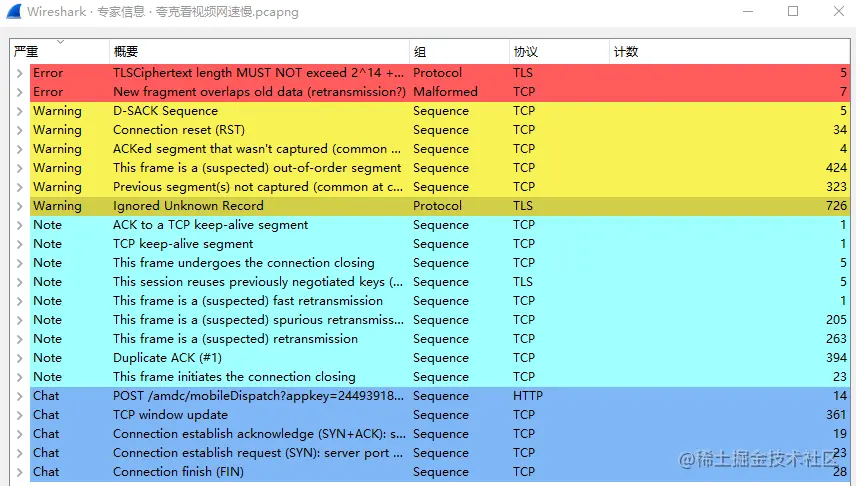Expand Previous segment(s) not captured row

pyautogui.click(x=20, y=187)
